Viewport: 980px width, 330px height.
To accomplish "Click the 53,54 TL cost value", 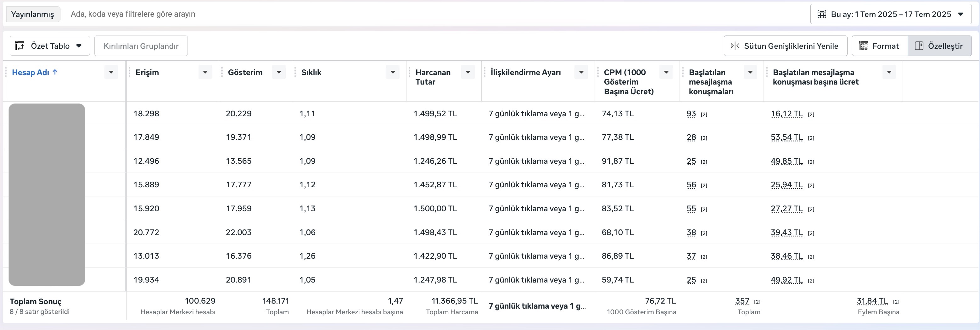I will (787, 137).
